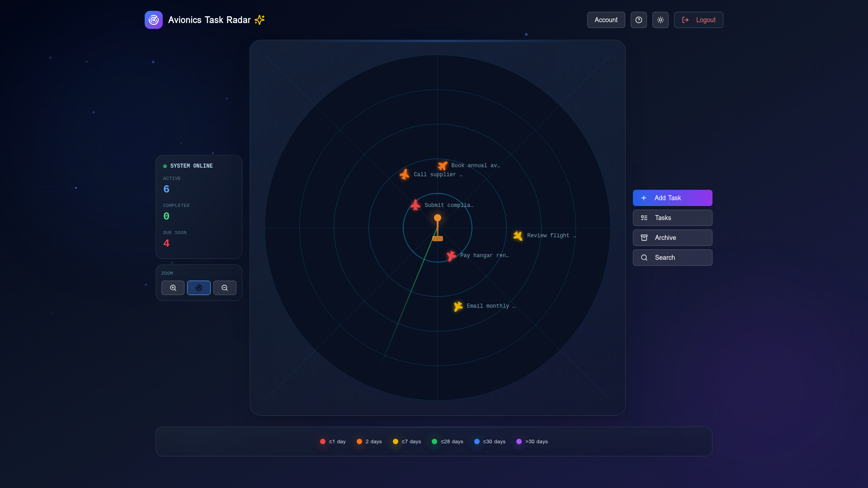Click the checklist icon beside Tasks
Screen dimensions: 868x488
pyautogui.click(x=644, y=218)
